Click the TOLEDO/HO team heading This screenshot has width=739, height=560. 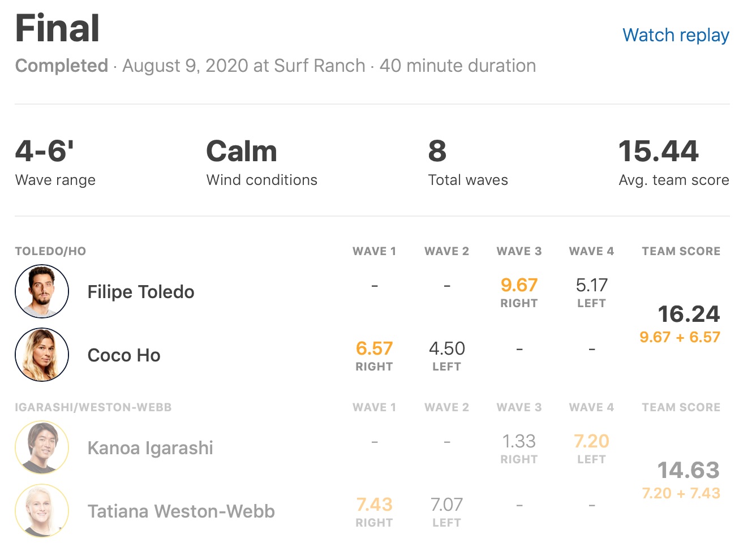(50, 251)
